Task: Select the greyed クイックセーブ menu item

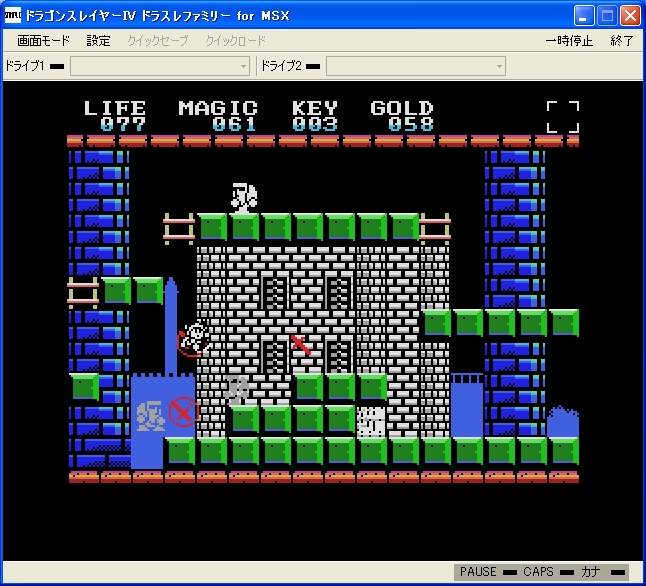Action: (x=157, y=41)
